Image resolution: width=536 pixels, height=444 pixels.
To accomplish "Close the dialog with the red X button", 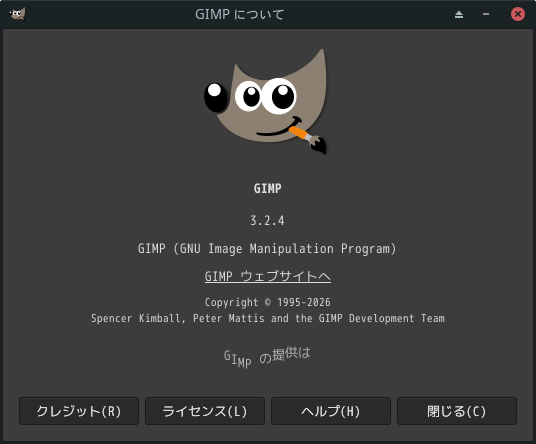I will pos(518,14).
